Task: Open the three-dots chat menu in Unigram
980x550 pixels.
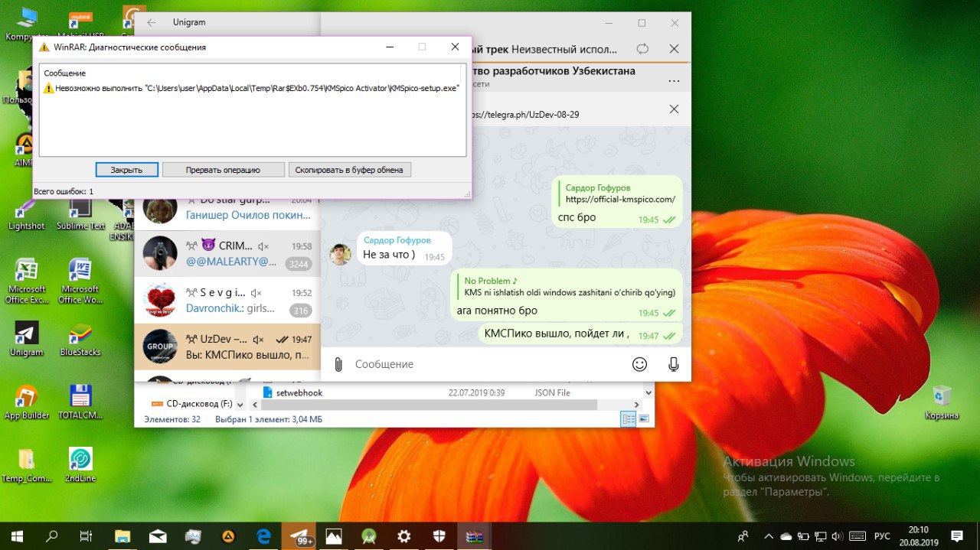Action: click(x=674, y=81)
